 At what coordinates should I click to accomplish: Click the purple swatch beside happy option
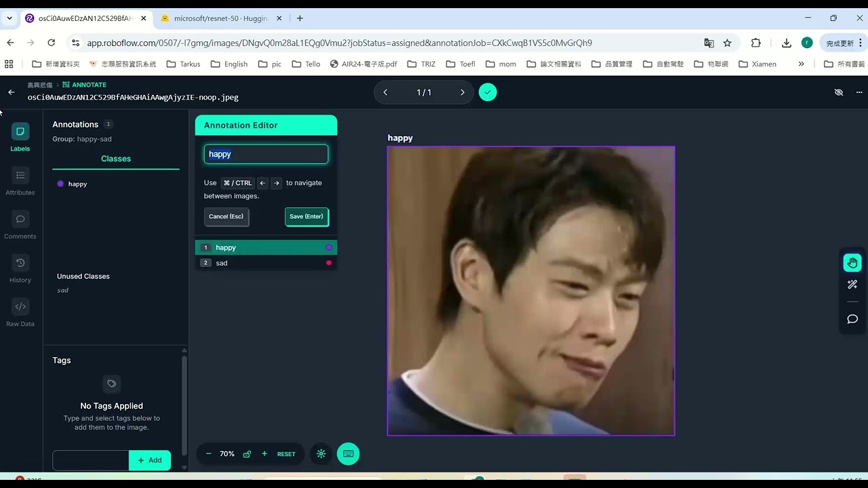[329, 247]
